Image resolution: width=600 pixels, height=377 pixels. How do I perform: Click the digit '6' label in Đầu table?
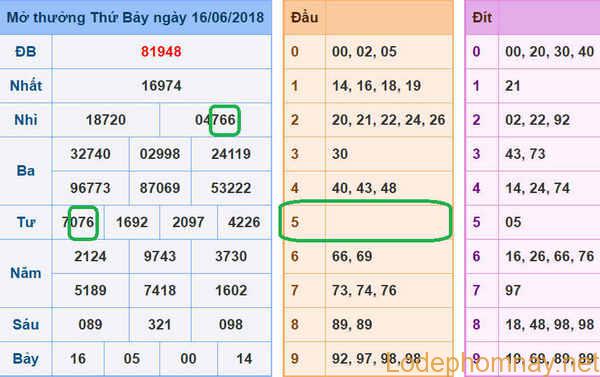pos(295,256)
